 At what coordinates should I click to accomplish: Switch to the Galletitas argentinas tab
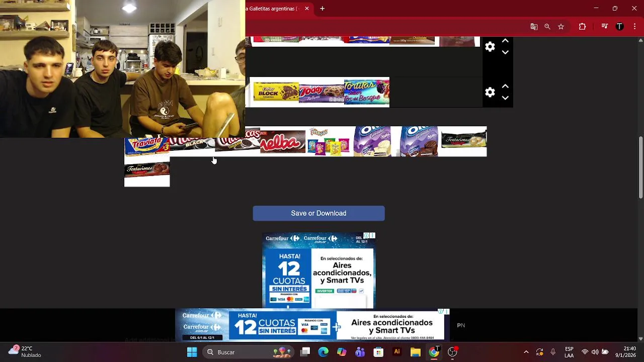click(274, 9)
